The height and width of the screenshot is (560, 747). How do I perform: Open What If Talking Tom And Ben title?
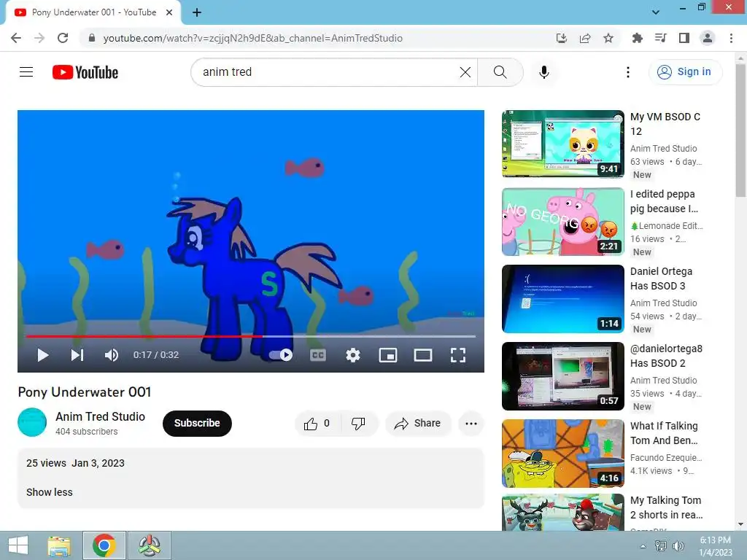pos(664,433)
